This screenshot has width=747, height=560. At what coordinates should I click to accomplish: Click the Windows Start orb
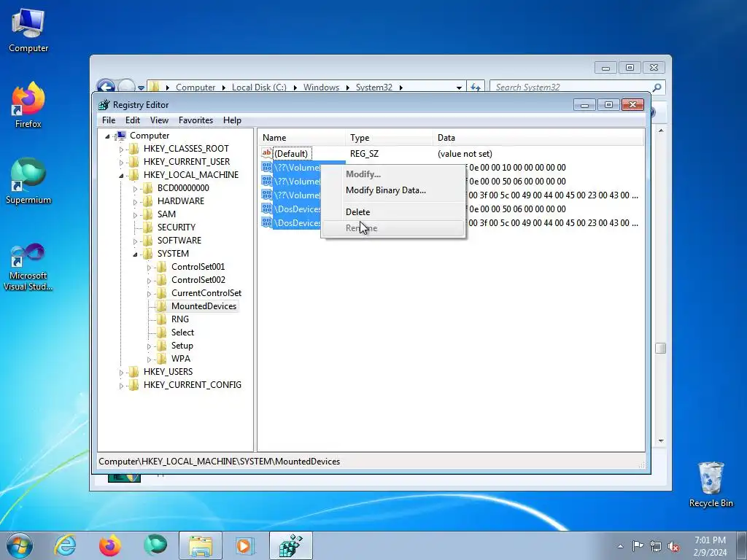(x=20, y=545)
